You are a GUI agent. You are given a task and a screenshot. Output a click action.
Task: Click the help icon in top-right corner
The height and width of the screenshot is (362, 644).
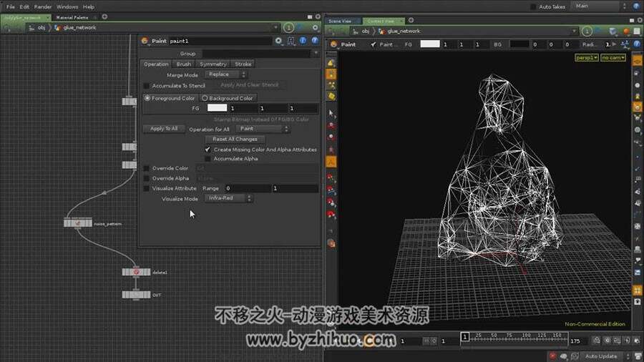click(x=637, y=6)
